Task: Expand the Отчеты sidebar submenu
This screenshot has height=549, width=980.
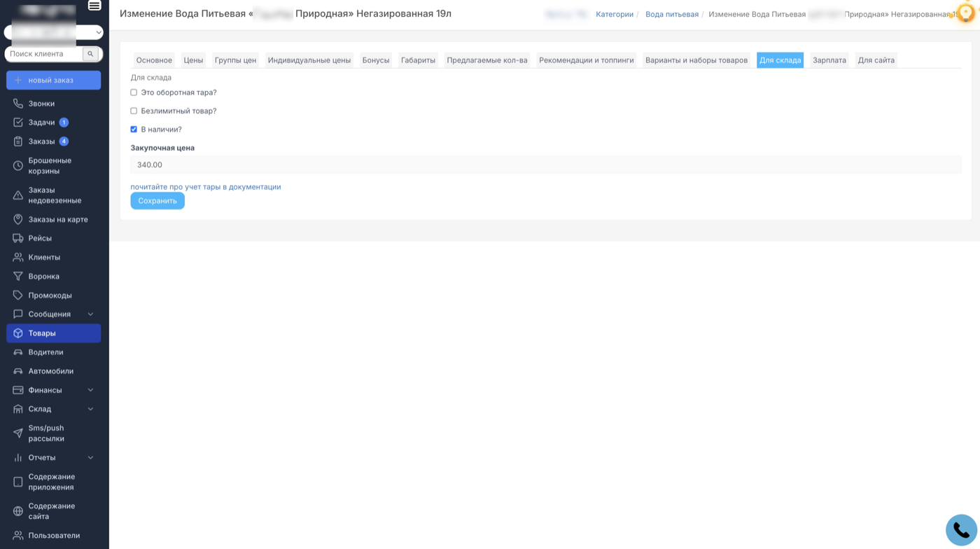Action: tap(90, 458)
